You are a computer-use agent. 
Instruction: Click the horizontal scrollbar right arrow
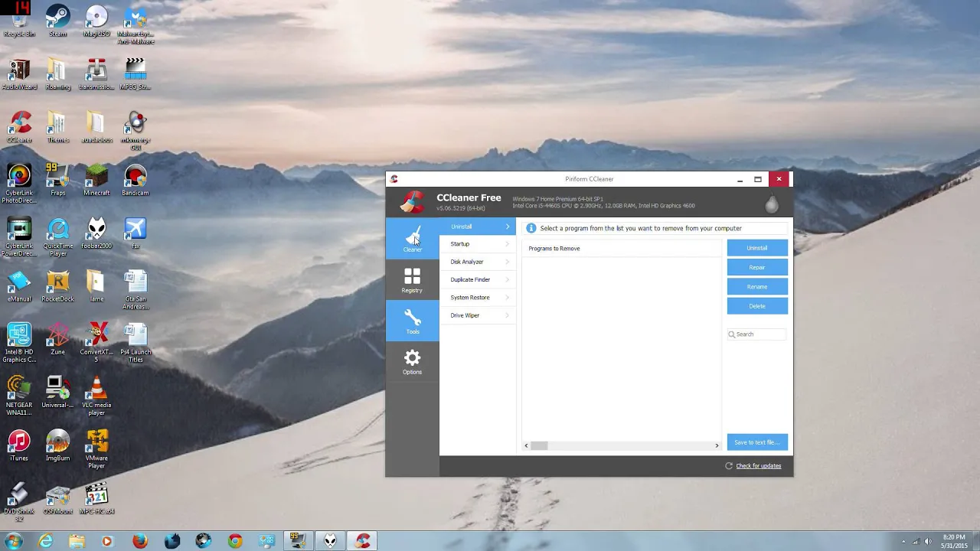point(717,445)
